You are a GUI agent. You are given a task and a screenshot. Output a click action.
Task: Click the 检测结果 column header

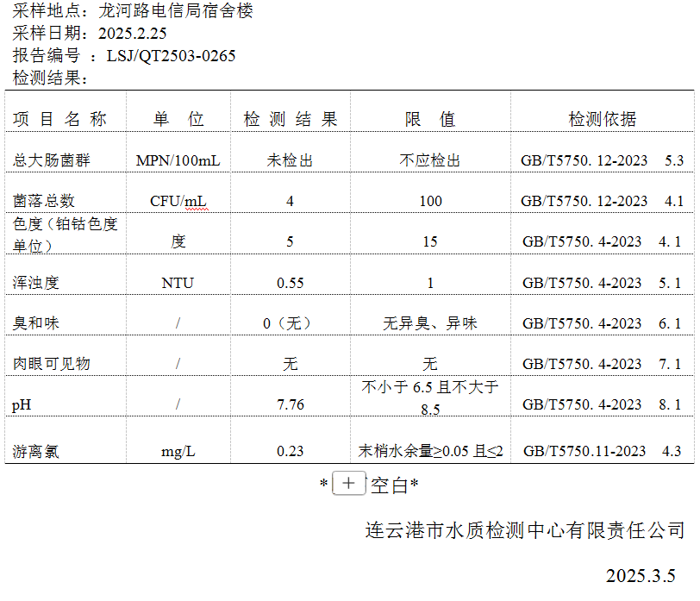pos(291,120)
